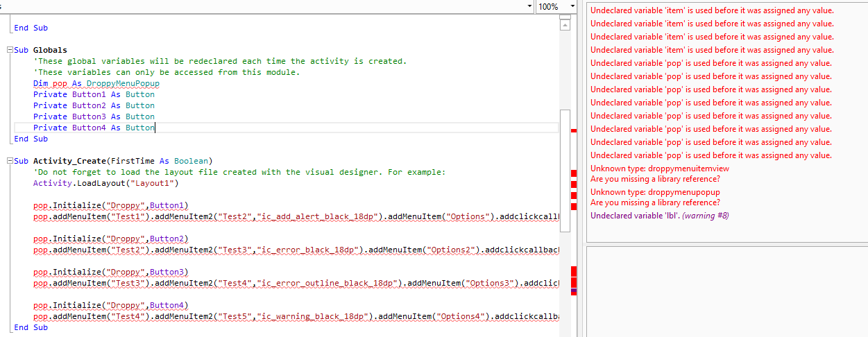Select the Undeclared variable 'lbl' warning entry
Viewport: 868px width, 337px height.
tap(659, 216)
